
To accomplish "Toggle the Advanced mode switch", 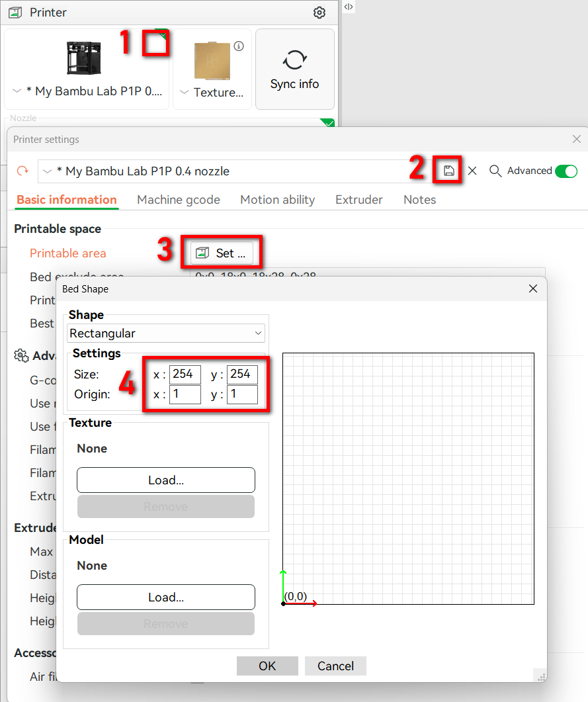I will [x=566, y=171].
